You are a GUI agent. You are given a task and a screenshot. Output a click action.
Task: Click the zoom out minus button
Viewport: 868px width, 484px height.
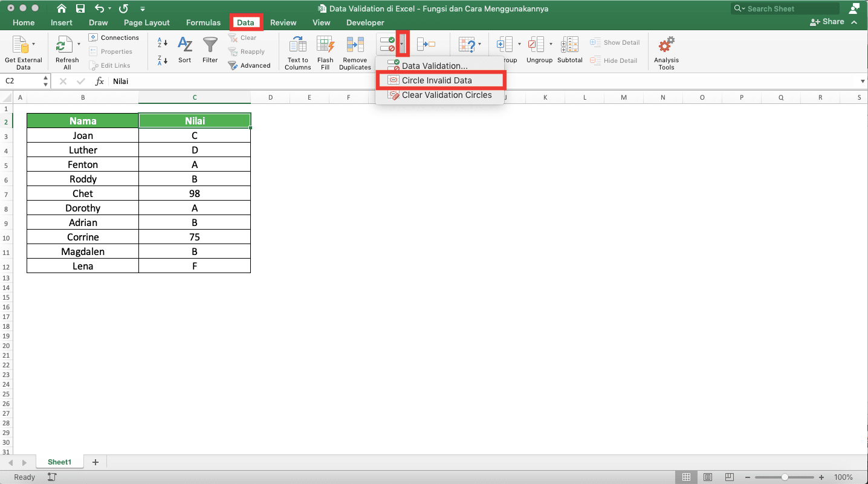coord(749,477)
